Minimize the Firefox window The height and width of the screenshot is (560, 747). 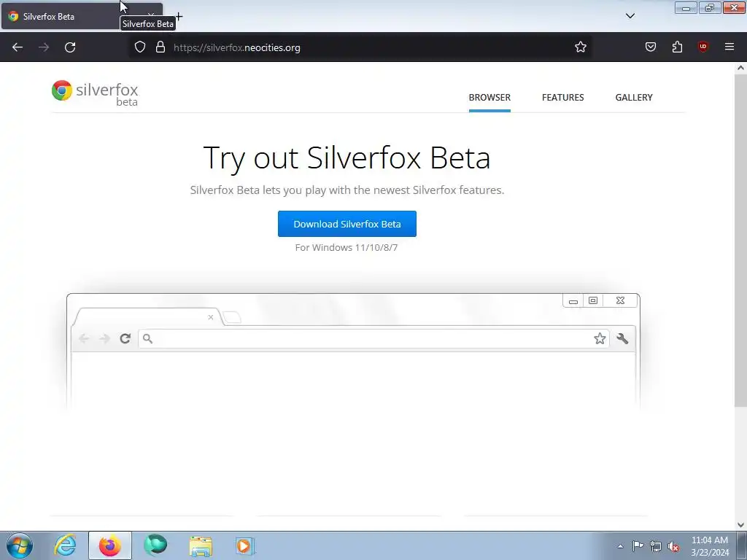tap(686, 7)
